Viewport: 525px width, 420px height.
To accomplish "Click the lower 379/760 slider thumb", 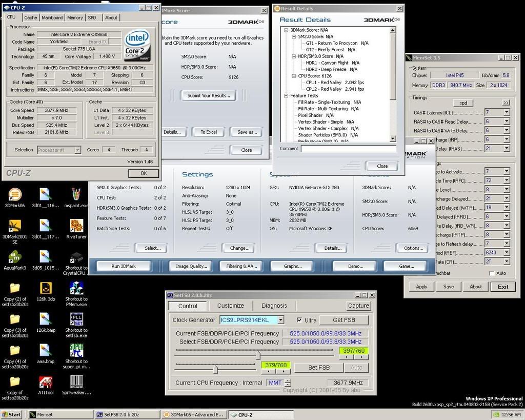I will [215, 369].
